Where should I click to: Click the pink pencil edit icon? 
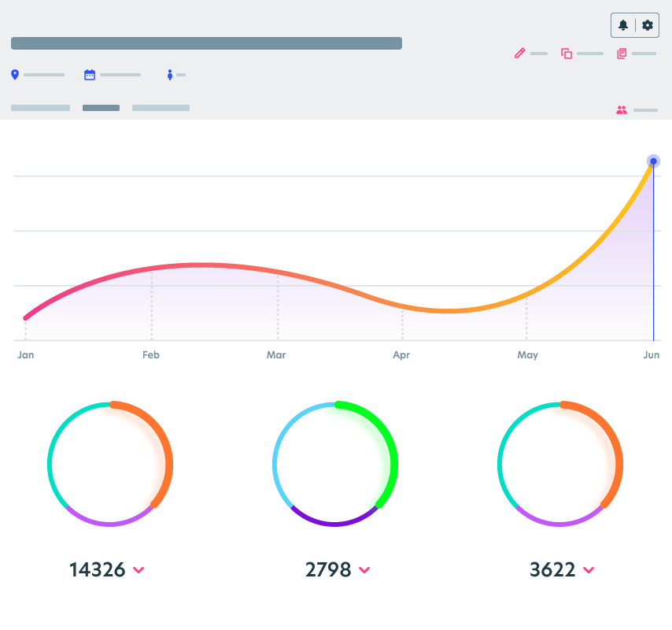pos(519,54)
